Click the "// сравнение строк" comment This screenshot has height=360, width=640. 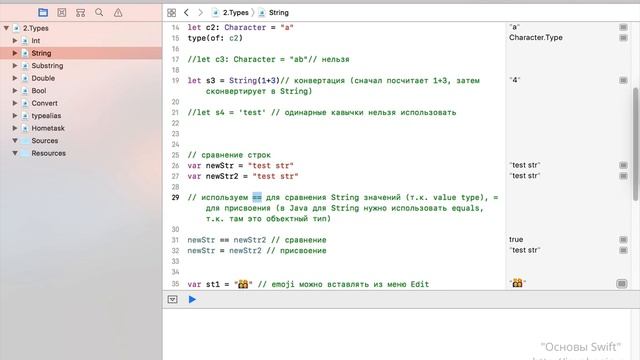point(229,155)
